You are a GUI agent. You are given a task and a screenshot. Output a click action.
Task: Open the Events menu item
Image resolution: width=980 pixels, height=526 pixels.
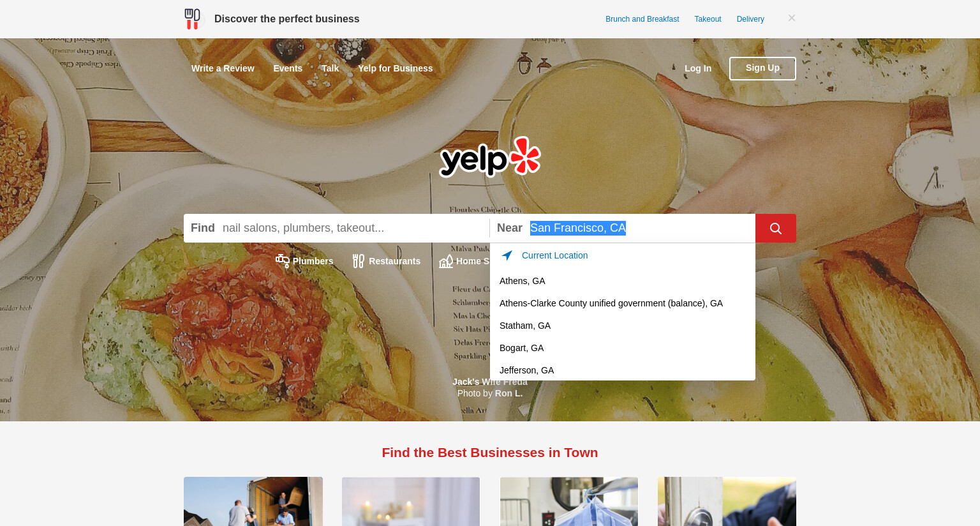click(288, 68)
